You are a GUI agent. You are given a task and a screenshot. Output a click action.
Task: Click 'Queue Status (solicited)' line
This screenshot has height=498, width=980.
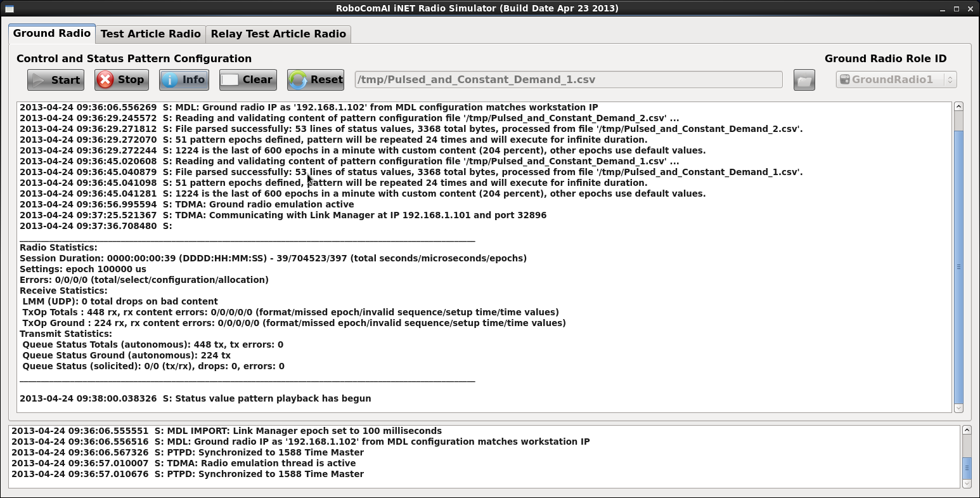coord(153,366)
